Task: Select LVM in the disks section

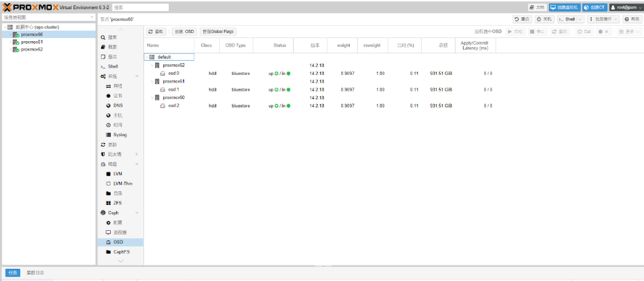Action: (x=118, y=173)
